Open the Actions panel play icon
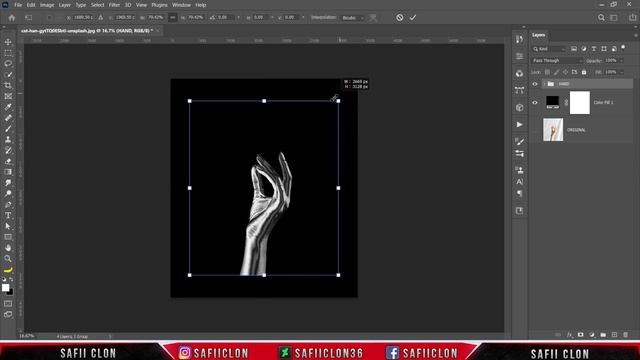 pyautogui.click(x=520, y=124)
